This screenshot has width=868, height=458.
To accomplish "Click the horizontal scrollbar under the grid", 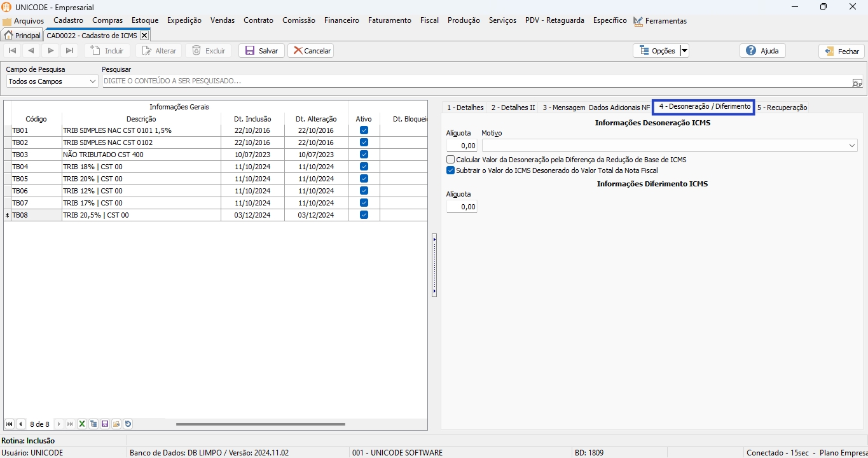I will click(260, 424).
